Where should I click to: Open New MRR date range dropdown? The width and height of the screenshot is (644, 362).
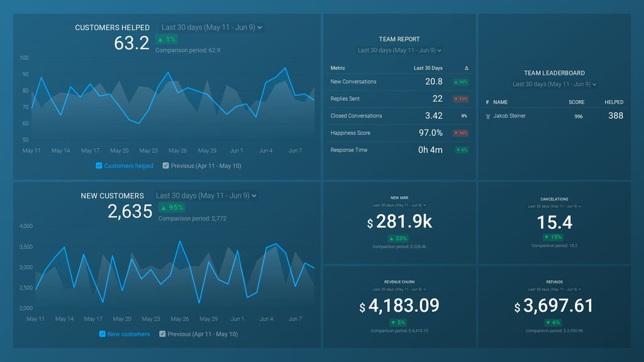(x=399, y=206)
